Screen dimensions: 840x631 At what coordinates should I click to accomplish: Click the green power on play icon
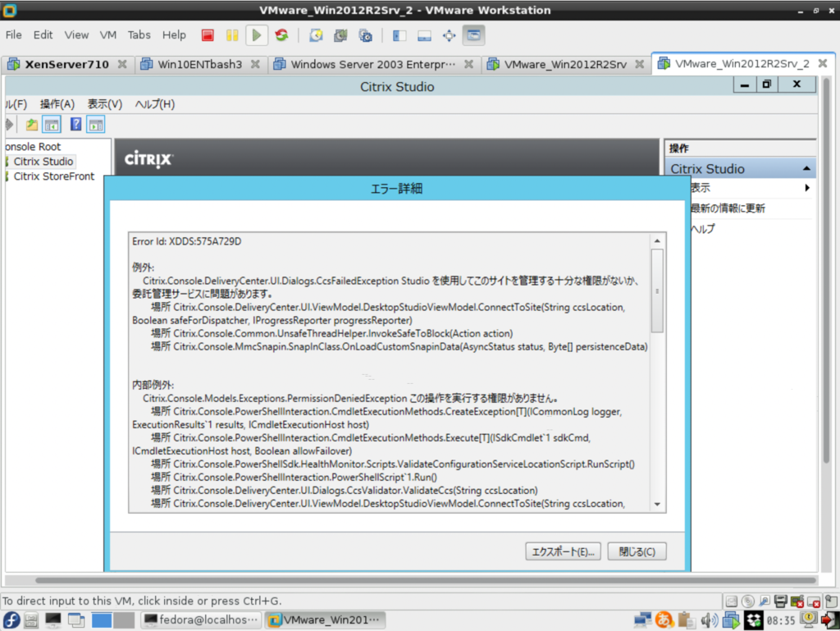coord(257,35)
